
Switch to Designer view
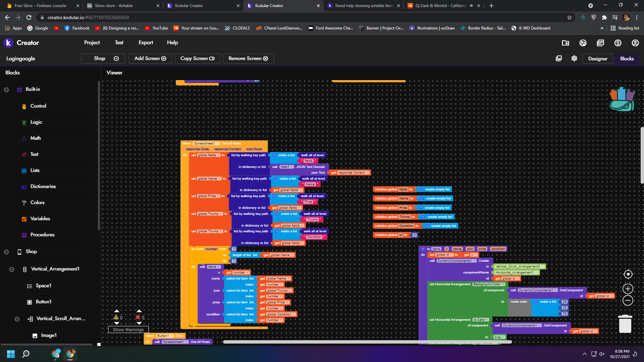click(597, 59)
